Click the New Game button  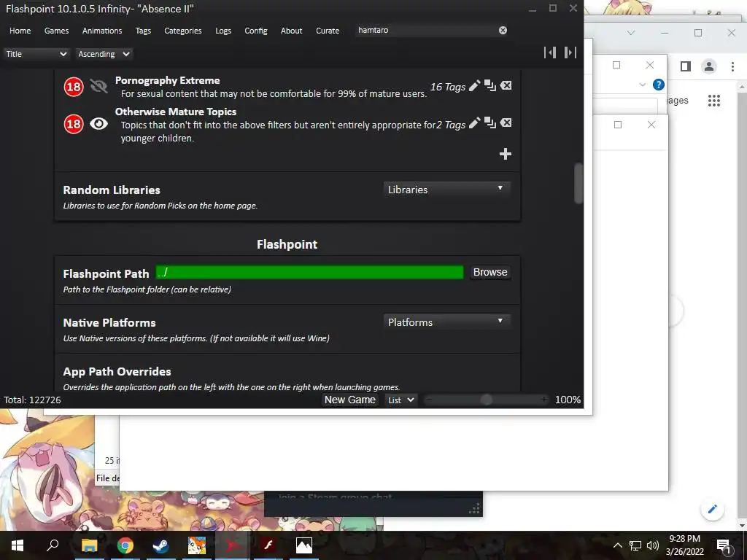[x=349, y=400]
